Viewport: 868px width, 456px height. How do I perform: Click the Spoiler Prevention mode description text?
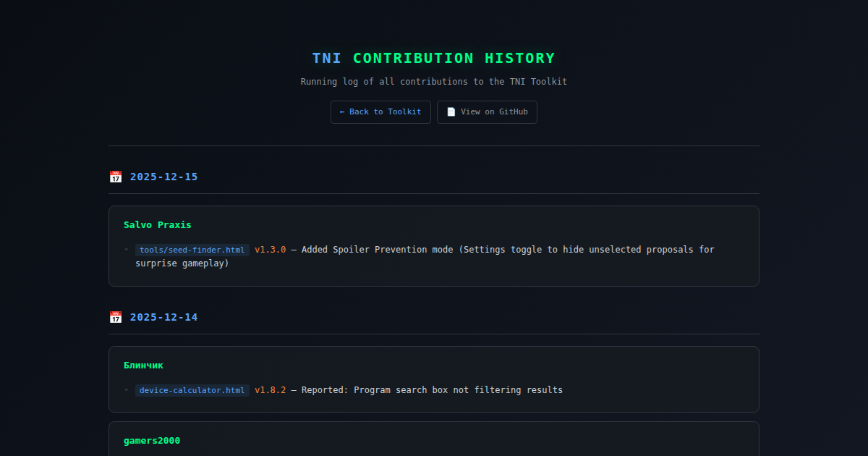coord(425,256)
